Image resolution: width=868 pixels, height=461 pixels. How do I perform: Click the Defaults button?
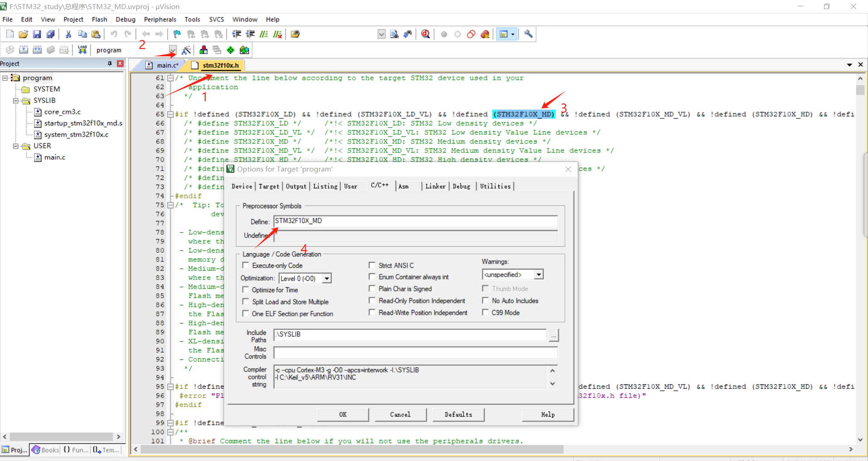click(458, 415)
